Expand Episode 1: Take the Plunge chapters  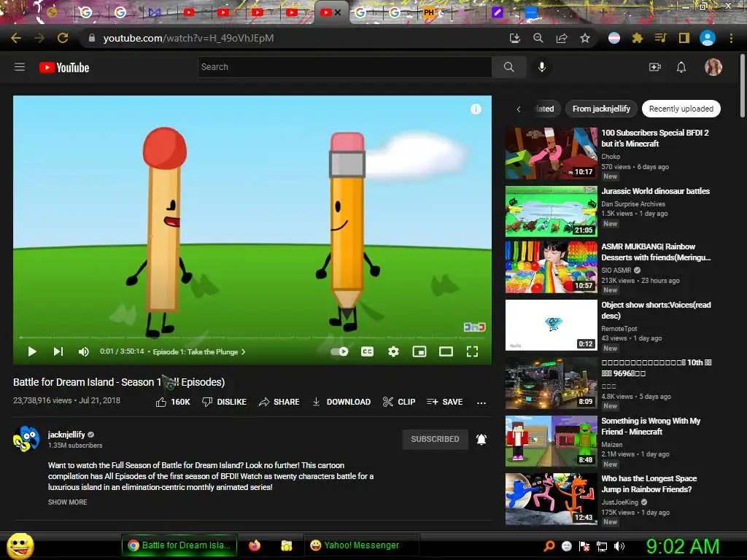click(x=199, y=352)
